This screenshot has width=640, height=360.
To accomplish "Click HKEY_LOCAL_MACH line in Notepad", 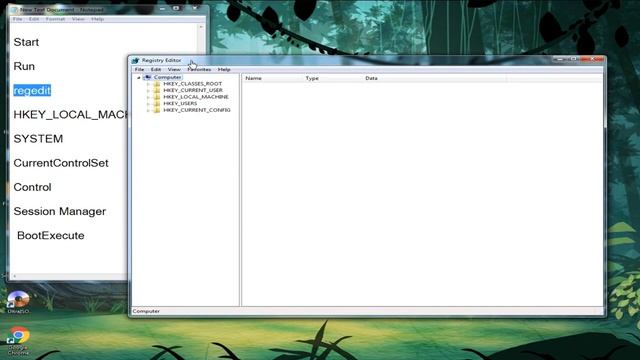I will [x=70, y=115].
